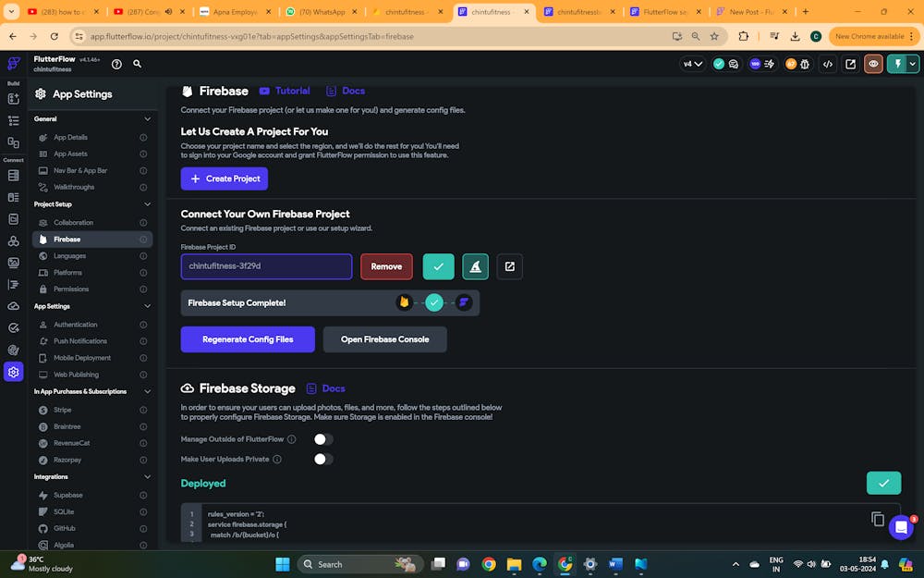Click the green project status check icon

(x=718, y=64)
